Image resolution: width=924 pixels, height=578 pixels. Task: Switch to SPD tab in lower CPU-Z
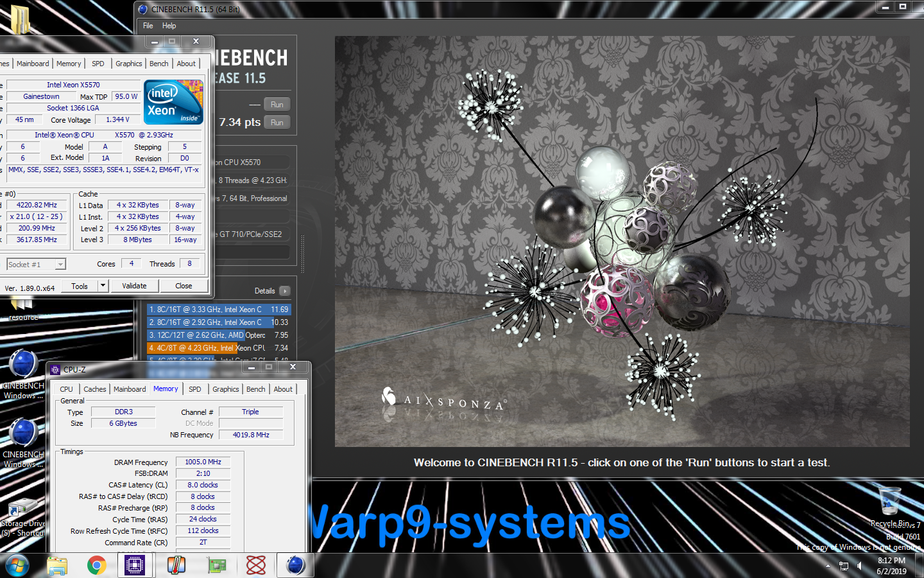tap(195, 389)
